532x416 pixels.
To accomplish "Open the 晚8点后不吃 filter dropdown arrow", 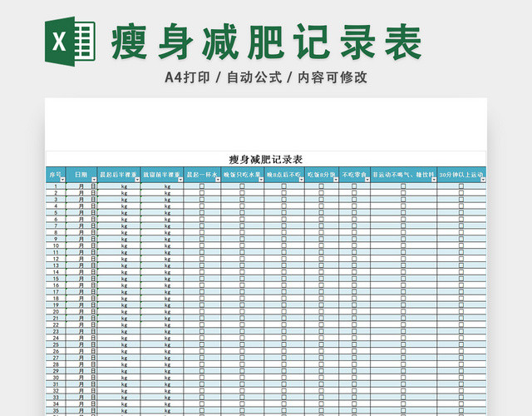I will [x=302, y=180].
